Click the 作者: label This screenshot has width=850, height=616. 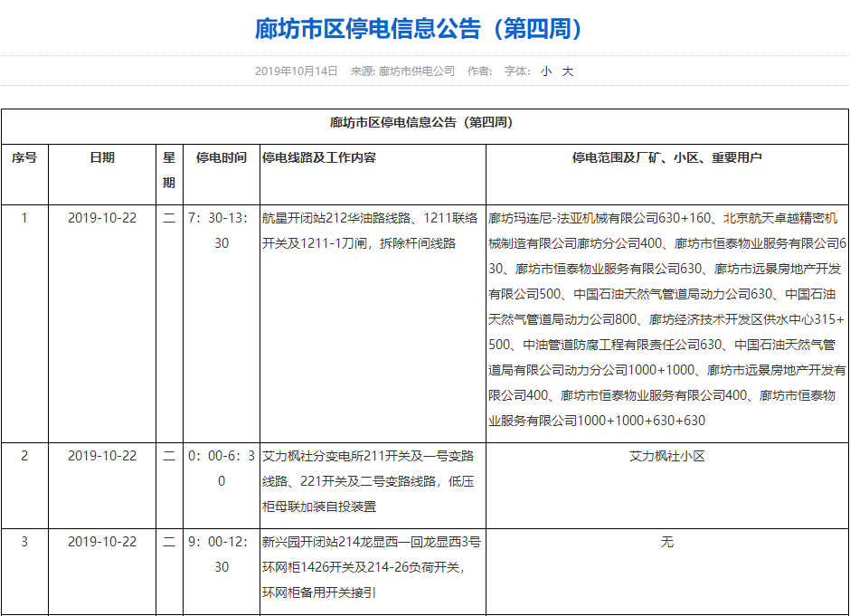(x=480, y=71)
